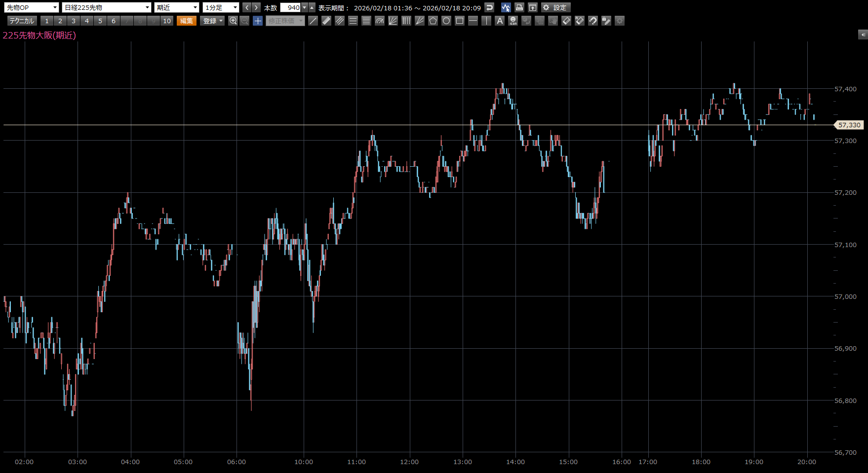Select the ruler measurement tool
This screenshot has width=868, height=473.
(x=326, y=21)
